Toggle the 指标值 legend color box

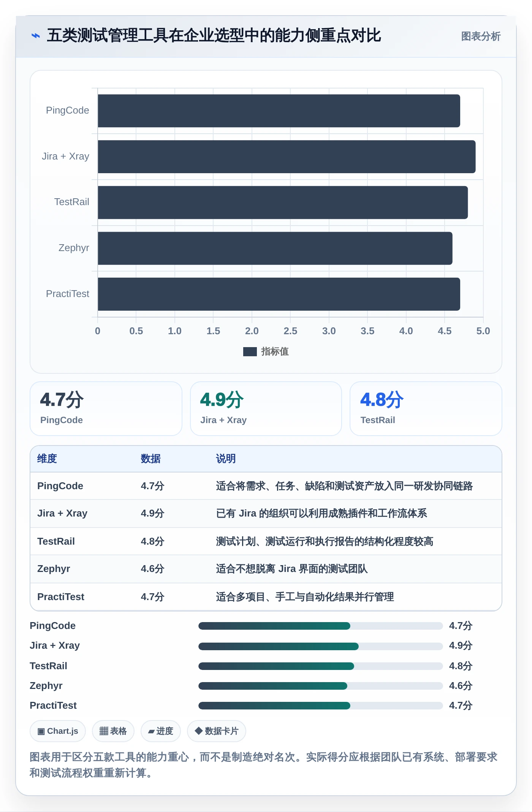click(x=250, y=352)
